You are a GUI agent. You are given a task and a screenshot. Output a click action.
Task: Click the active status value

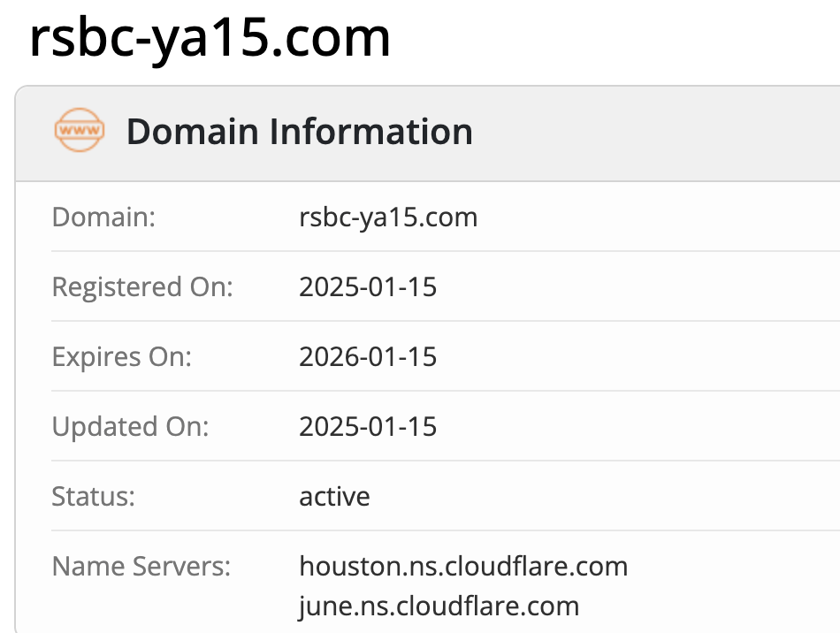click(334, 496)
